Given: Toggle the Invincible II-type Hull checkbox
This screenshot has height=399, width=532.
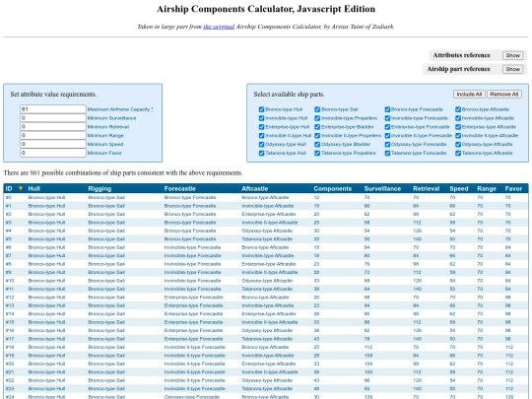Looking at the screenshot, I should coord(261,135).
